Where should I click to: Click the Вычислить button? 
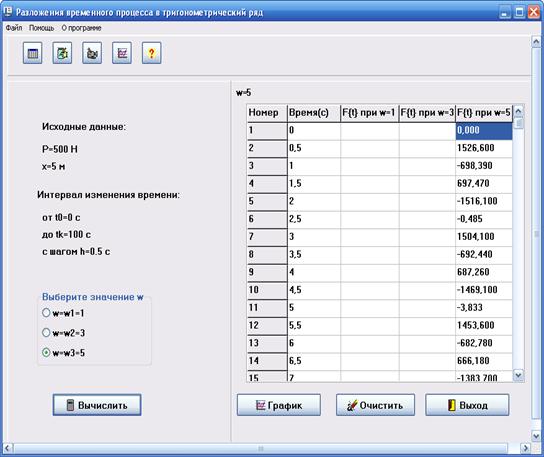97,405
